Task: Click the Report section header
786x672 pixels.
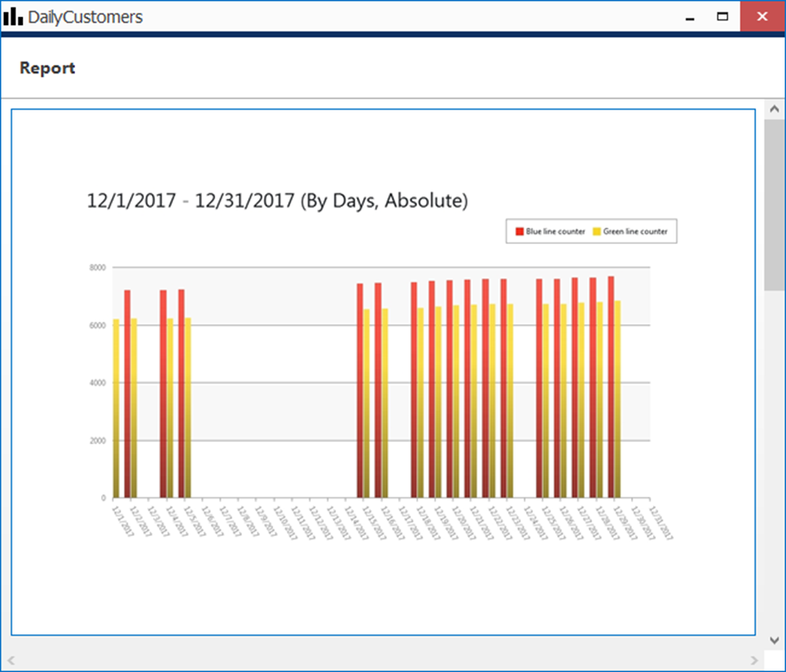Action: pos(47,68)
